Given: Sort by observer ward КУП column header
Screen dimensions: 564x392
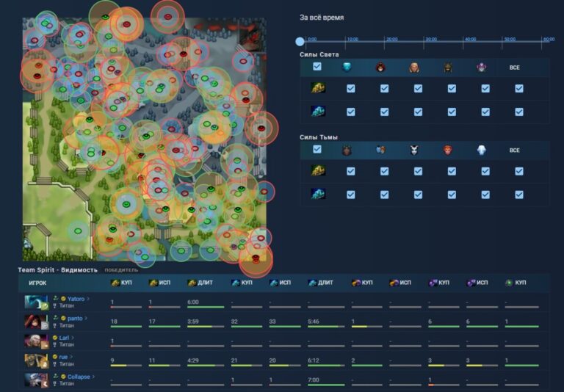Looking at the screenshot, I should 121,283.
